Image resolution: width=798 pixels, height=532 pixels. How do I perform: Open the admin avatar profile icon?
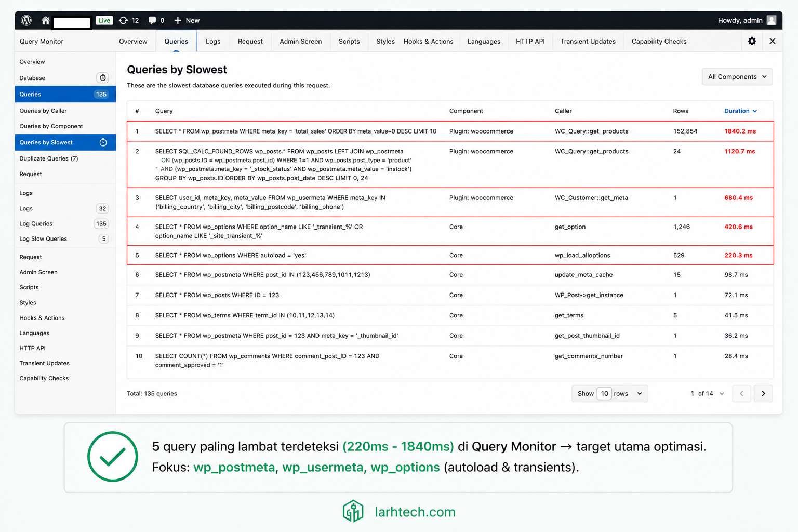point(772,20)
